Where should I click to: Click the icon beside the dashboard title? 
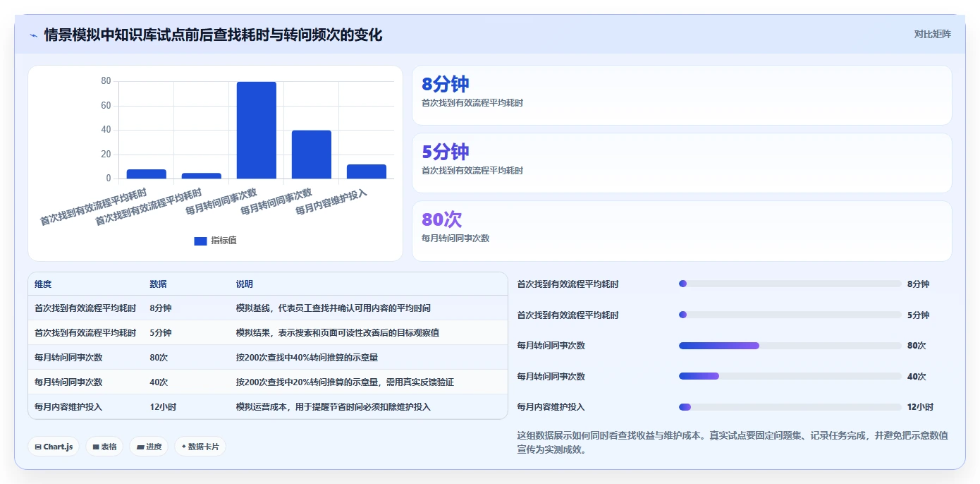point(33,35)
